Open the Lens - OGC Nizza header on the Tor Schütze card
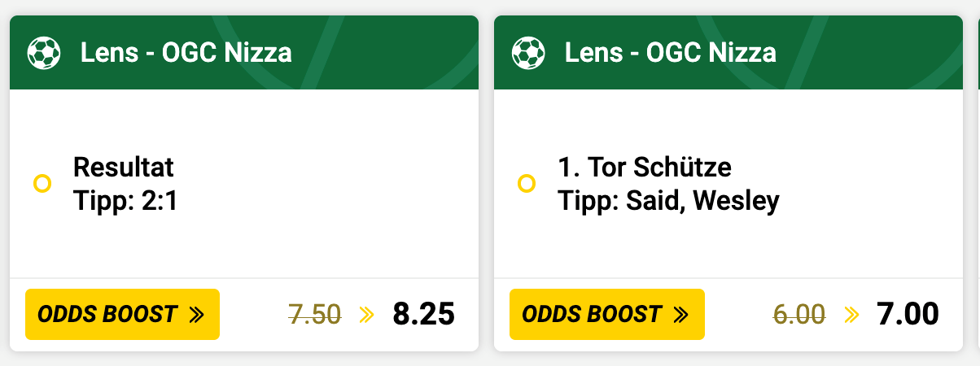This screenshot has height=366, width=980. (x=728, y=53)
